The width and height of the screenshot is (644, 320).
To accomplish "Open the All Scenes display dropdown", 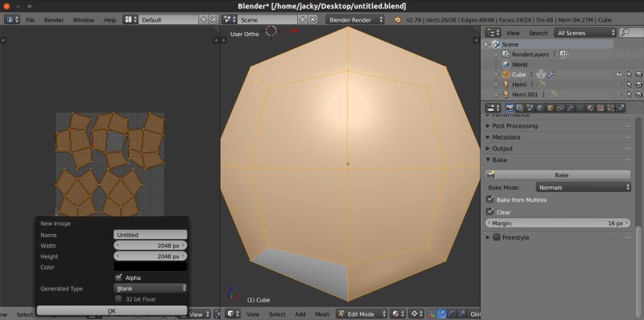I will point(585,33).
